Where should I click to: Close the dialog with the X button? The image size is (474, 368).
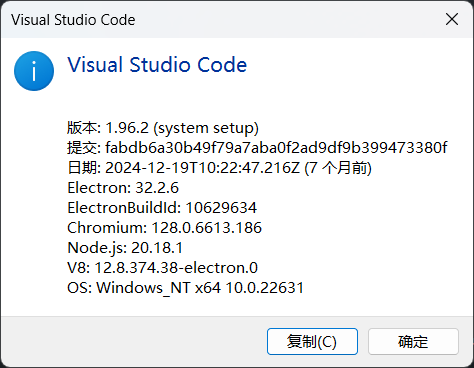pyautogui.click(x=452, y=19)
